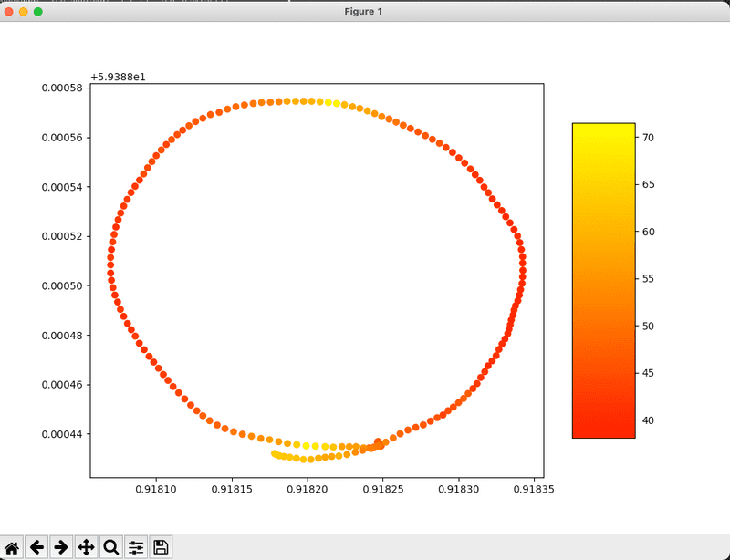730x560 pixels.
Task: Click the 0.00058 y-axis tick label
Action: tap(59, 88)
